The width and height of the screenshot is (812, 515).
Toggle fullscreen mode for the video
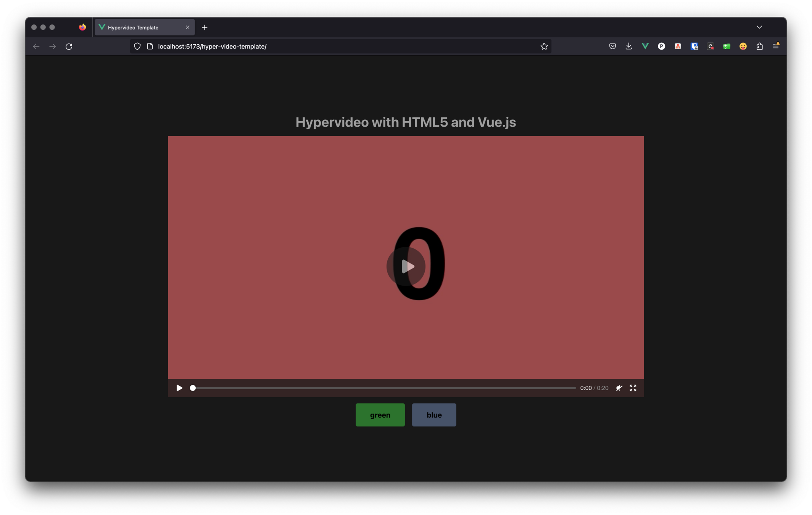click(633, 388)
